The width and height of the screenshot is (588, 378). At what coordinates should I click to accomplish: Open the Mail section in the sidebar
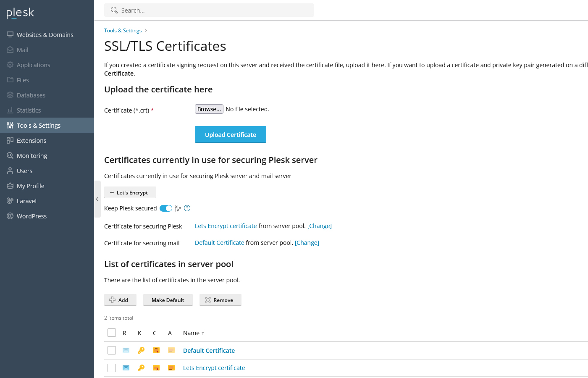(x=22, y=50)
